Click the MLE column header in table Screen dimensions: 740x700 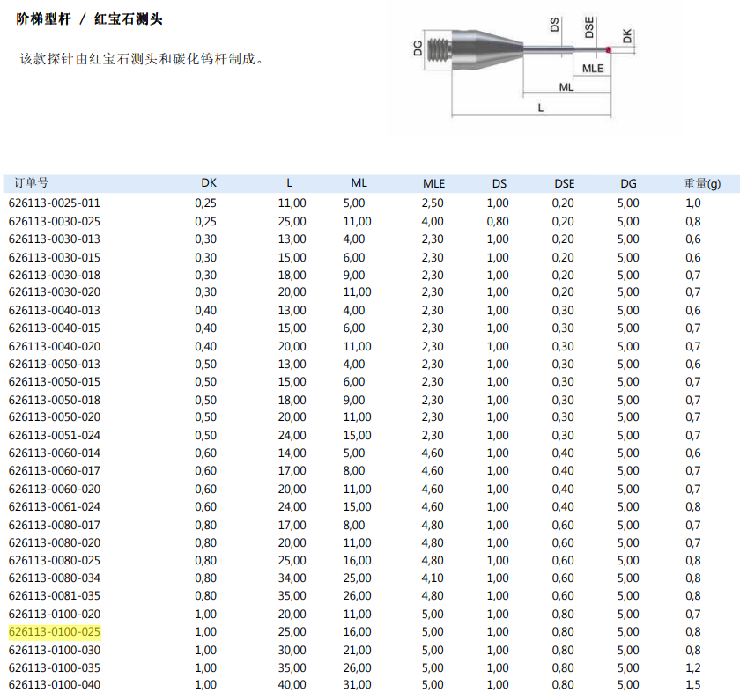click(x=433, y=183)
